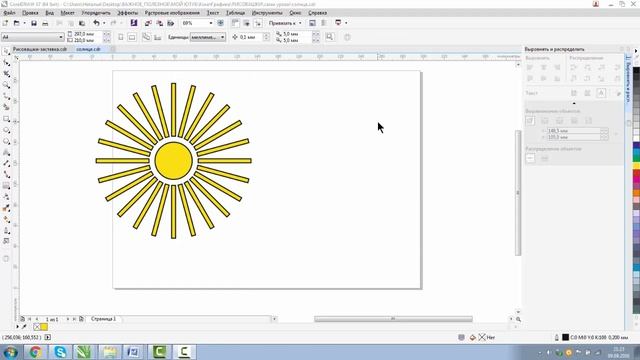Click the Open document icon

click(x=16, y=23)
